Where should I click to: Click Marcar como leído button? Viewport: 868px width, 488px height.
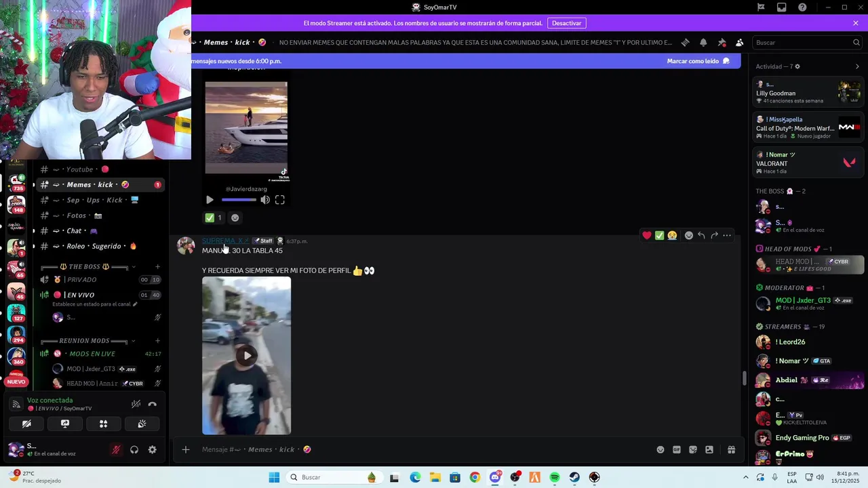coord(698,61)
